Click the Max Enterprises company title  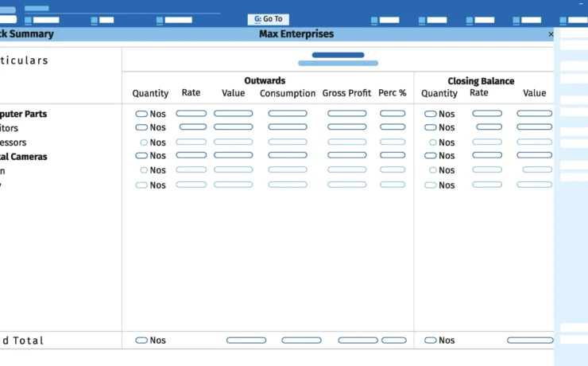[x=296, y=33]
